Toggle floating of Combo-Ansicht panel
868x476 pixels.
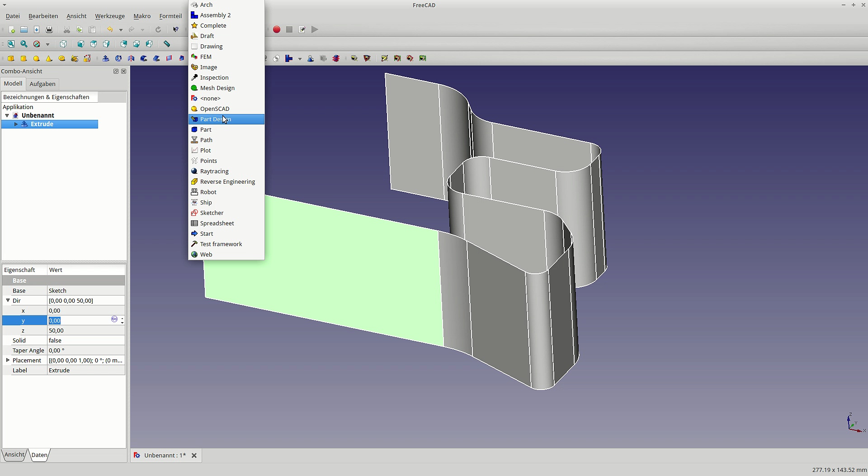[116, 71]
